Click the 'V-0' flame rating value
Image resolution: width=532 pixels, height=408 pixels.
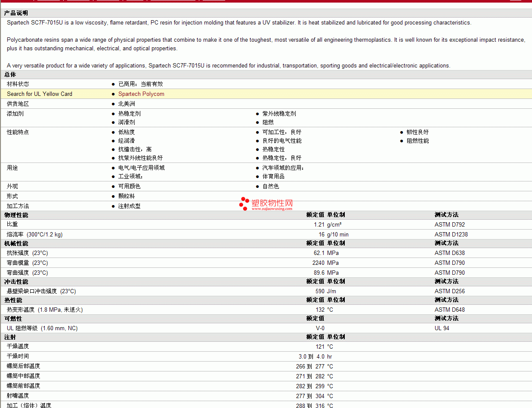tap(320, 328)
